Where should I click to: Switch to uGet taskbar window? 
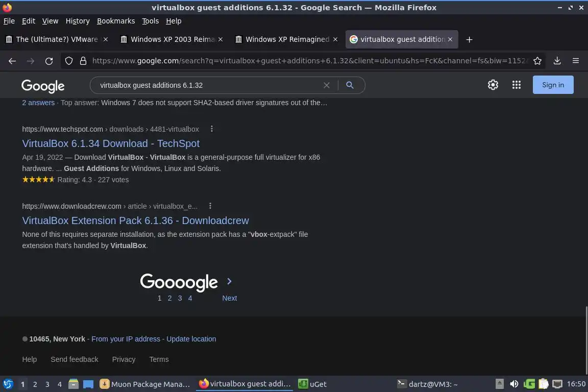click(x=312, y=384)
